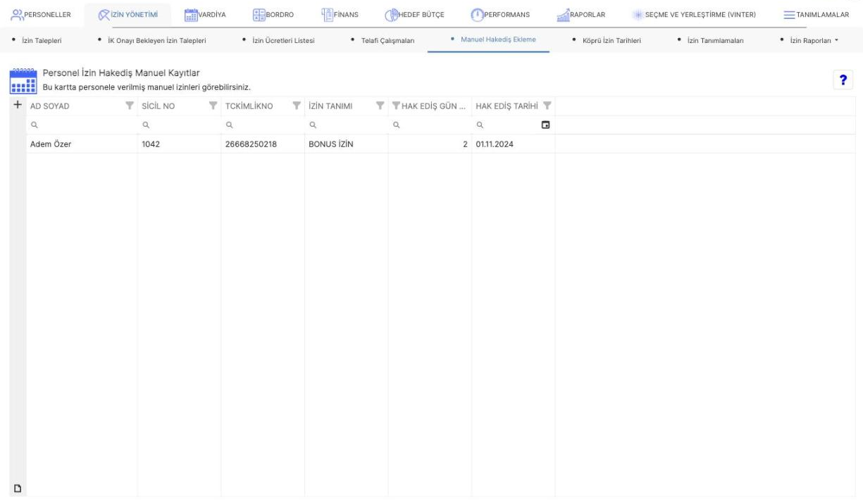The width and height of the screenshot is (863, 504).
Task: Open the filter icon on HAK EDİŞ TARİHİ column
Action: pos(547,106)
